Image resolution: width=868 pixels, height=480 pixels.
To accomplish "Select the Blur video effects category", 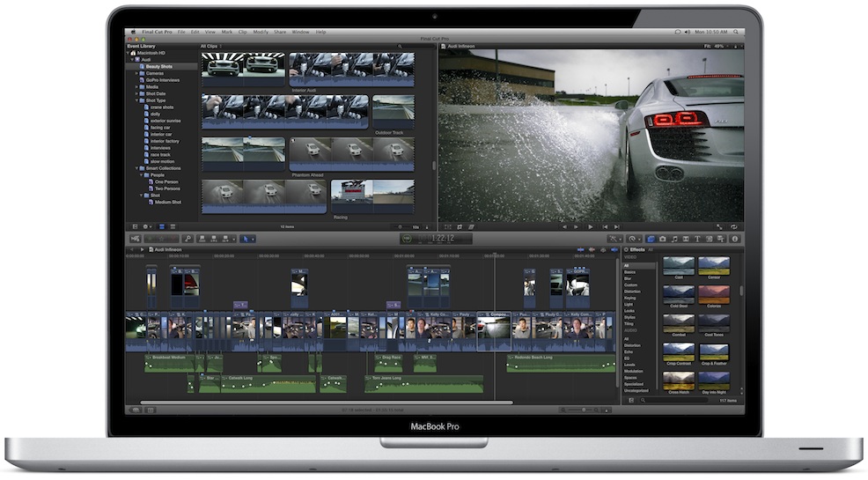I will tap(628, 278).
